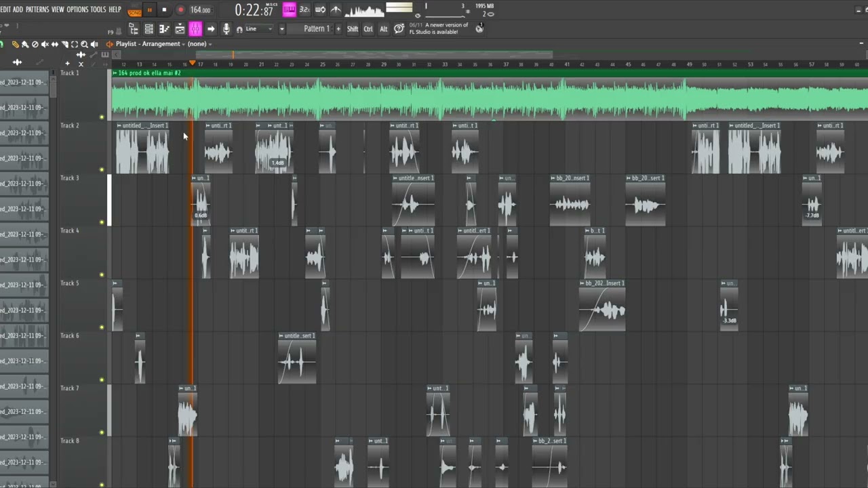Image resolution: width=868 pixels, height=488 pixels.
Task: Click the snap magnet icon
Action: coord(239,30)
